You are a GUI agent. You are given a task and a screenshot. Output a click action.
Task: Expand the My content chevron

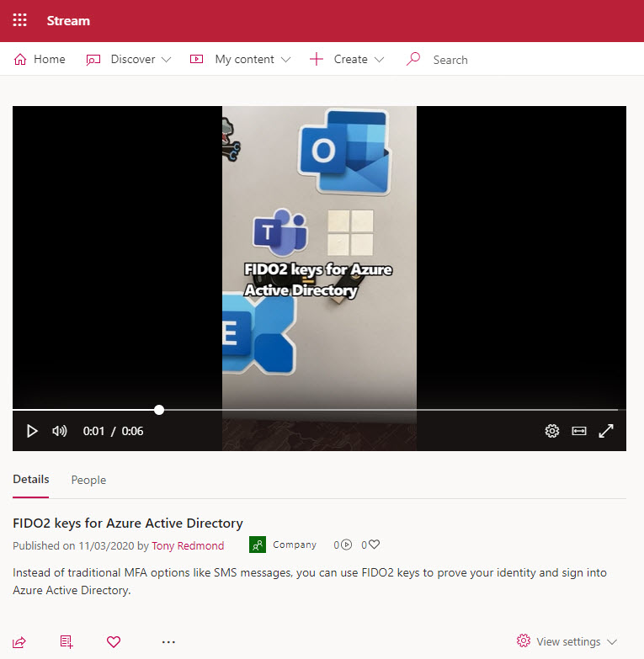click(286, 60)
